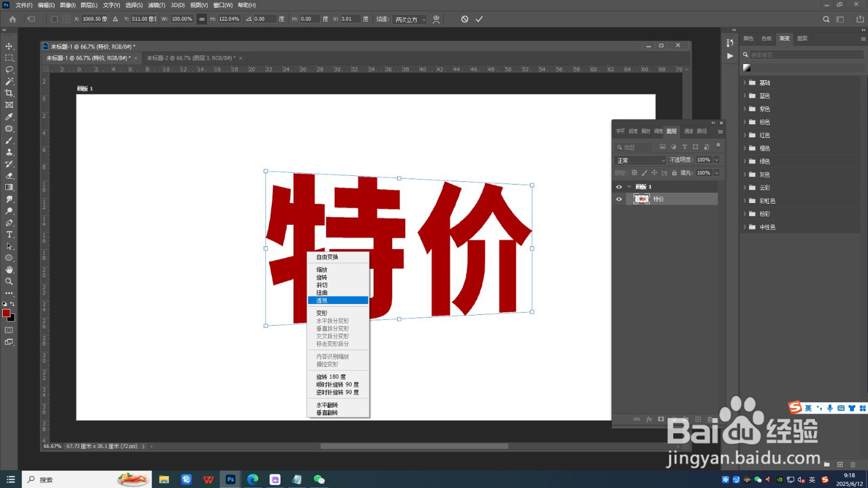Open blend mode dropdown showing 正常

[x=640, y=161]
